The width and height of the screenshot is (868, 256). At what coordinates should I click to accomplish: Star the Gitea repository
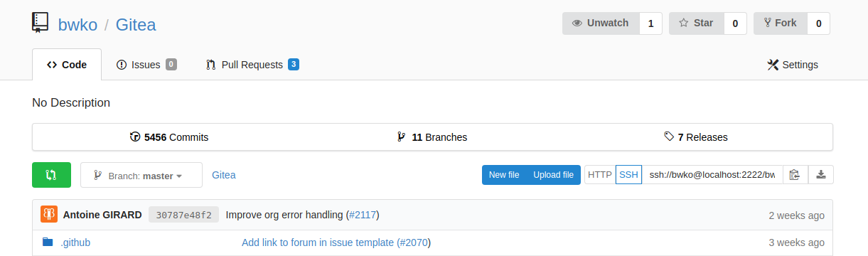coord(697,23)
